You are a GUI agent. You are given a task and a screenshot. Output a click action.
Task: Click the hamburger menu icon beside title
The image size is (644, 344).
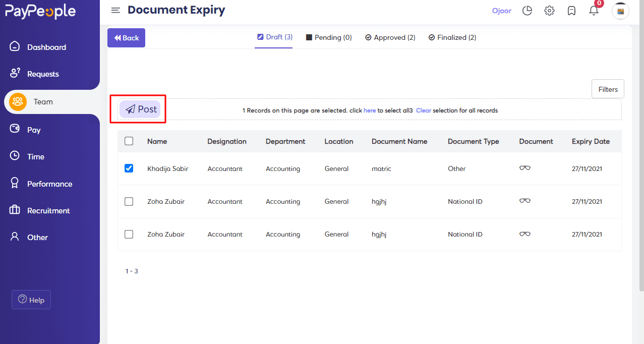116,11
